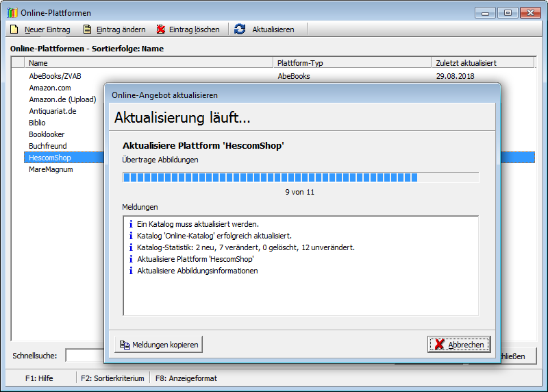The height and width of the screenshot is (392, 548).
Task: Click the Aktualisieren refresh arrows icon
Action: tap(240, 29)
